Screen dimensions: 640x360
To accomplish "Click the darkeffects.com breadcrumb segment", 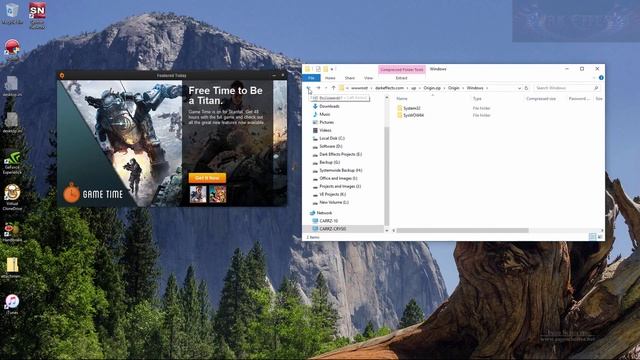I will click(x=389, y=88).
